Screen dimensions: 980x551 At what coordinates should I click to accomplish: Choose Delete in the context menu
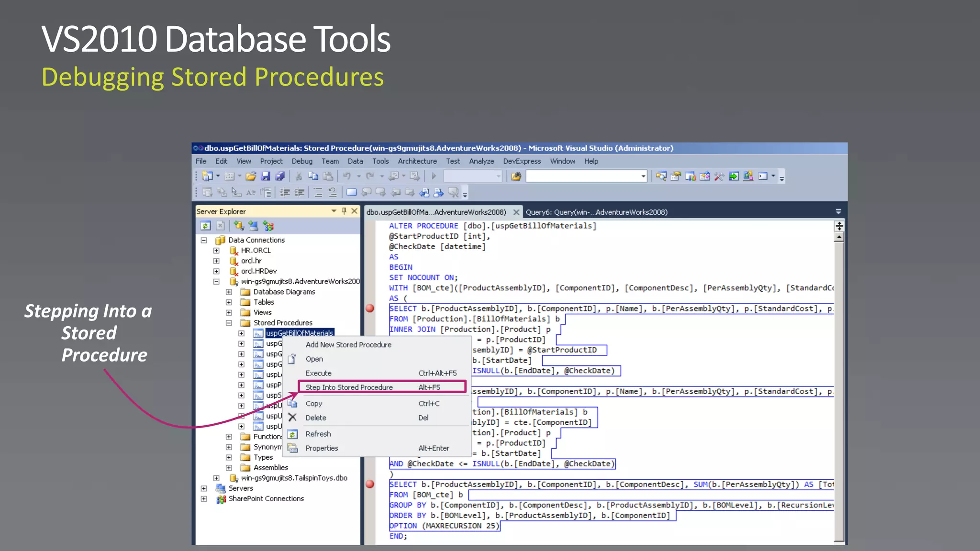pos(376,418)
